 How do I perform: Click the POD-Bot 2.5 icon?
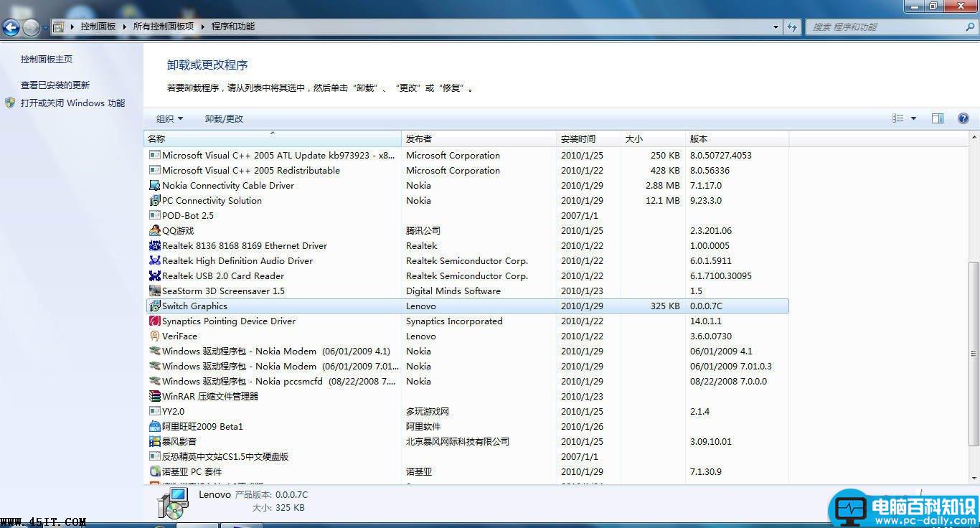pyautogui.click(x=155, y=215)
